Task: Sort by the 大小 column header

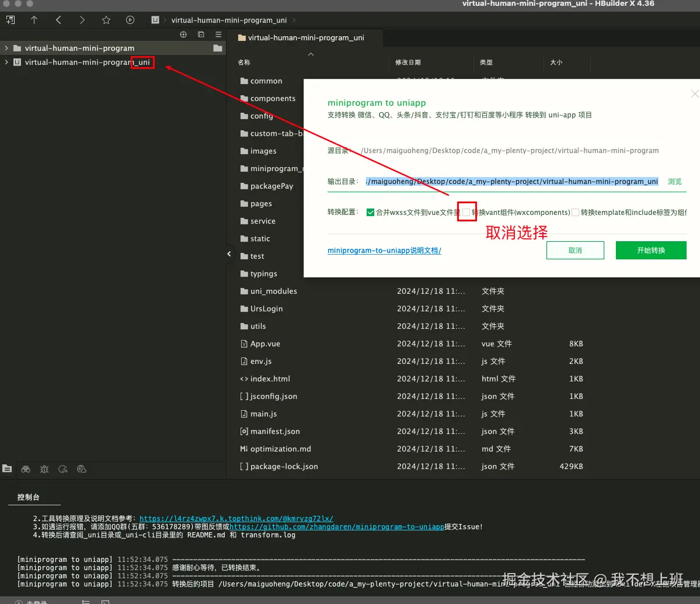Action: pos(556,63)
